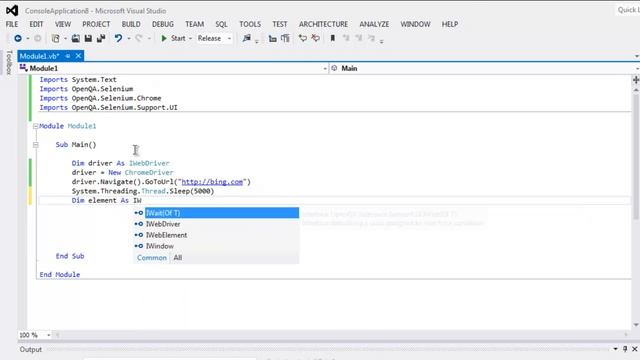This screenshot has width=640, height=360.
Task: Close the Output panel
Action: click(635, 349)
